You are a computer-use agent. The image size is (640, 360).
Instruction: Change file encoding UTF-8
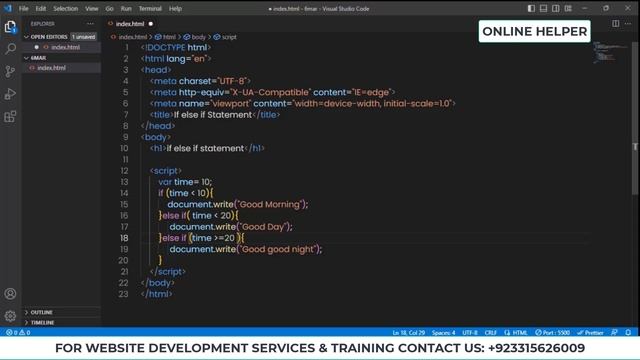point(470,333)
